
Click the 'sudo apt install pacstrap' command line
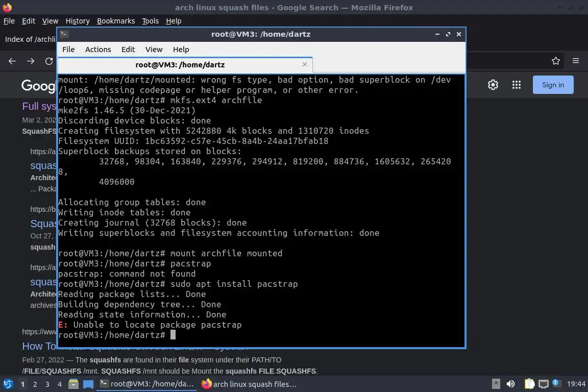coord(178,284)
